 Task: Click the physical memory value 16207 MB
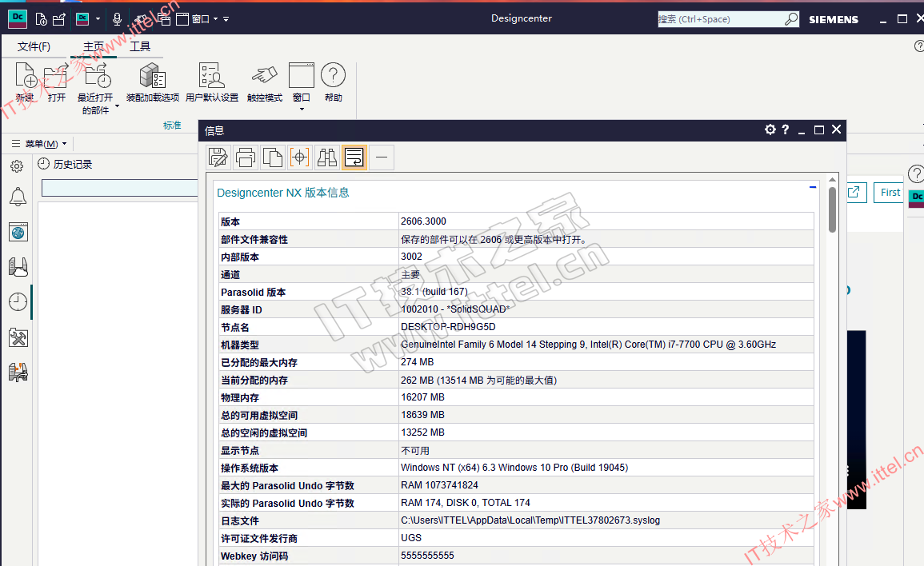(422, 397)
